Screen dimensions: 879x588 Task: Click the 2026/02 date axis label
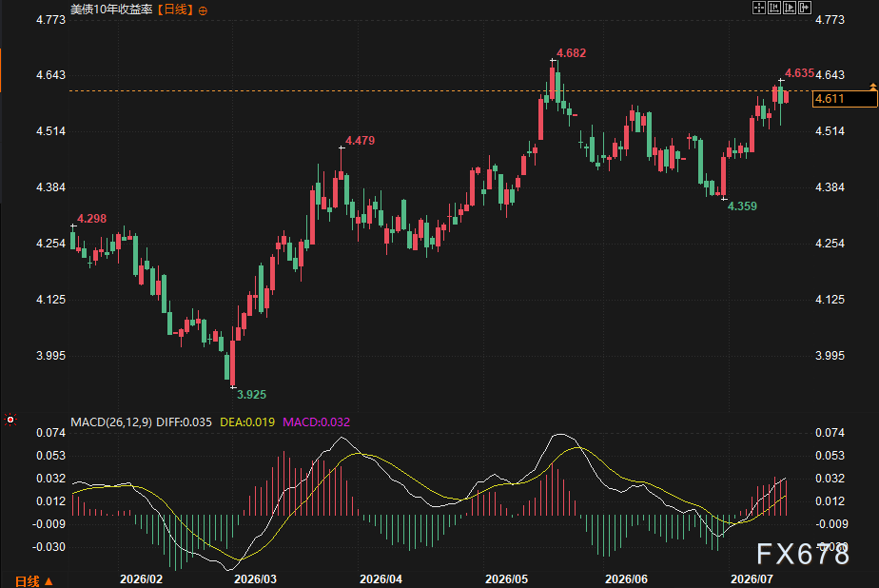tap(141, 579)
